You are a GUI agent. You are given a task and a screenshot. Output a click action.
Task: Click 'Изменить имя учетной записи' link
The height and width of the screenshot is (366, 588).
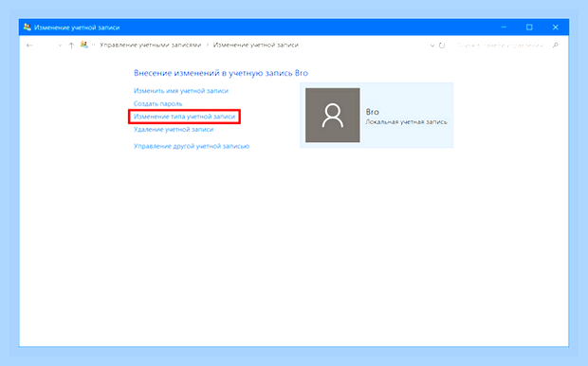point(181,91)
